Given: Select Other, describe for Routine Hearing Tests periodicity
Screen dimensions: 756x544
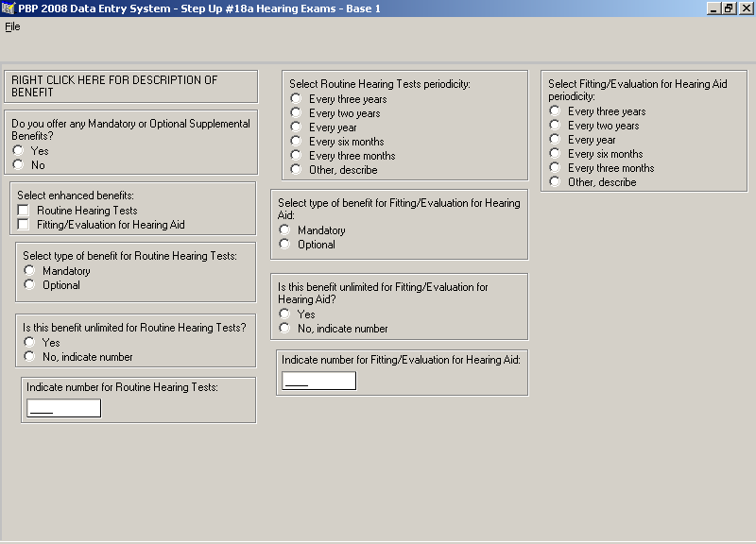Looking at the screenshot, I should [x=296, y=170].
